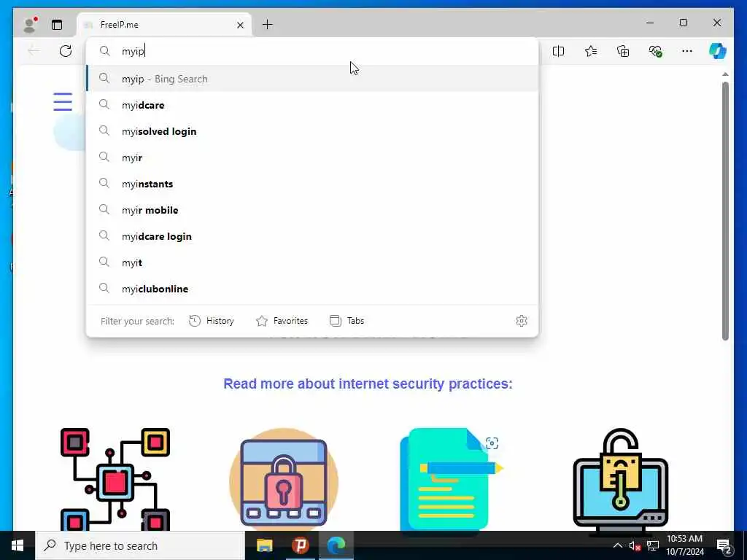Pick the myir suggestion
Viewport: 747px width, 560px height.
tap(312, 157)
